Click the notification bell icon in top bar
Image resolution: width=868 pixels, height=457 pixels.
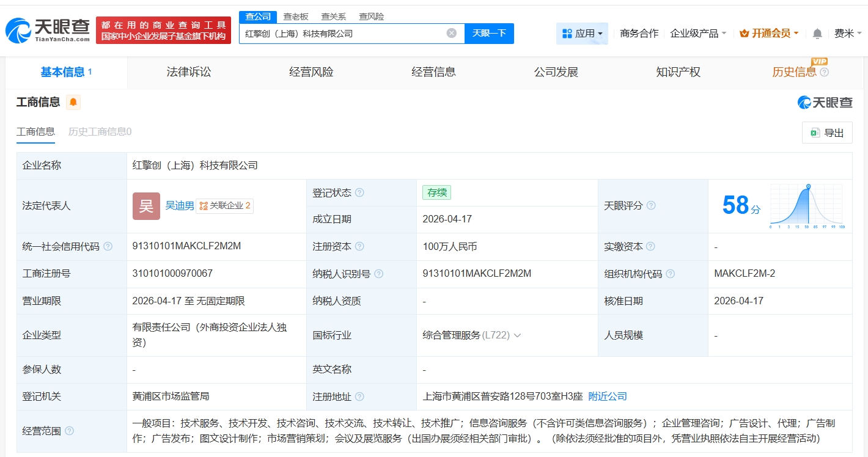[x=817, y=34]
